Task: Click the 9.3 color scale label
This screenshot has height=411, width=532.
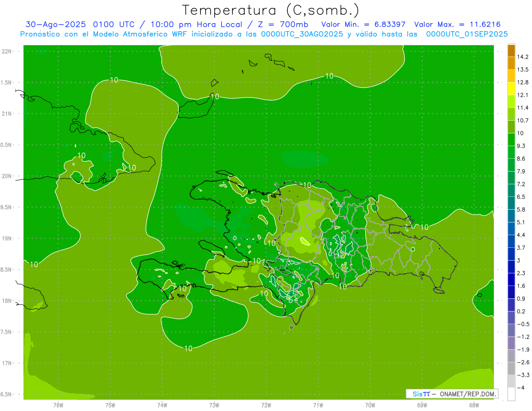Action: [521, 146]
